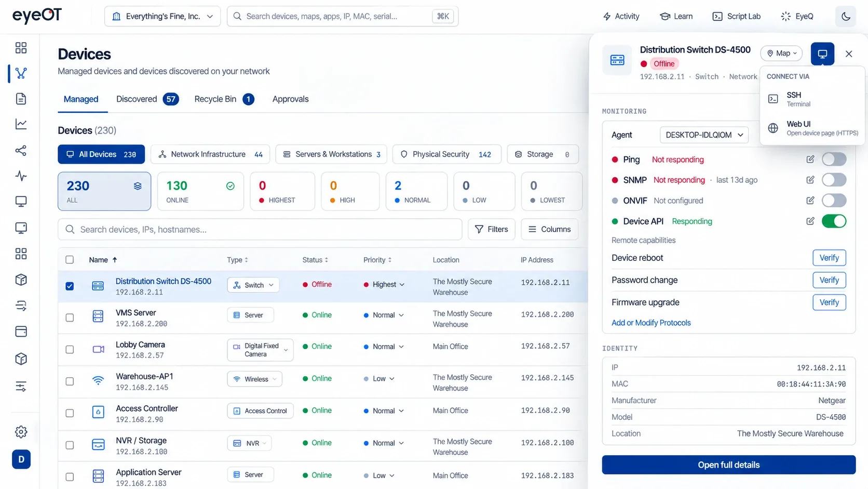Open the analytics chart sidebar icon
The image size is (868, 489).
[21, 124]
